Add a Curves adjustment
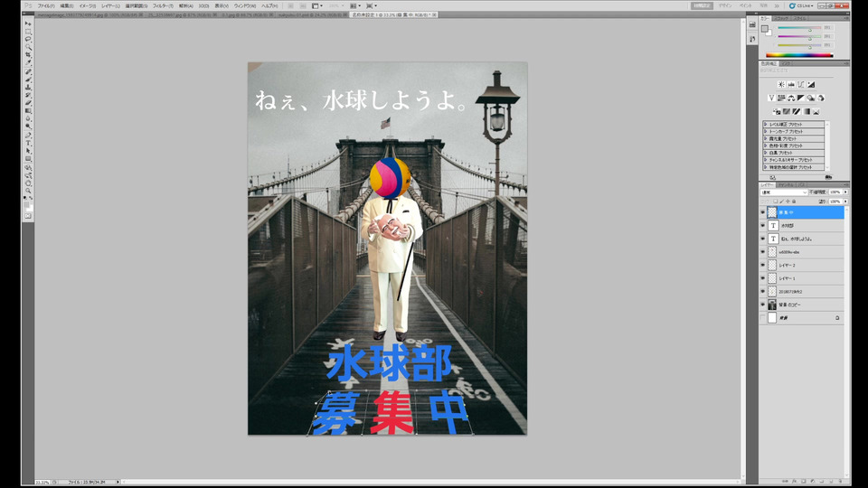 coord(801,85)
